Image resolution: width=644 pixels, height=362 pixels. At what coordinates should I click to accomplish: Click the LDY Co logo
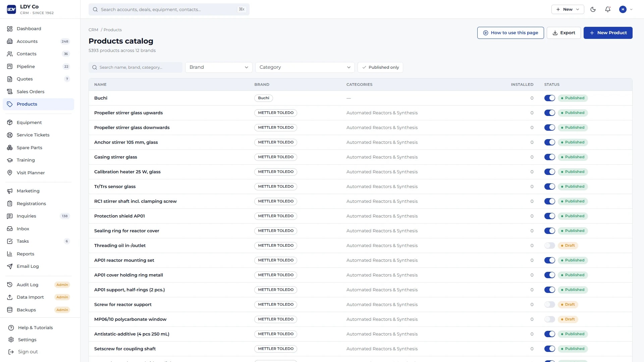[x=11, y=9]
